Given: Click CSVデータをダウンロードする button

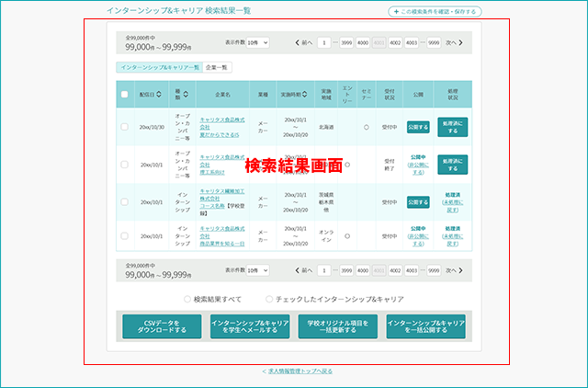Looking at the screenshot, I should click(x=162, y=326).
